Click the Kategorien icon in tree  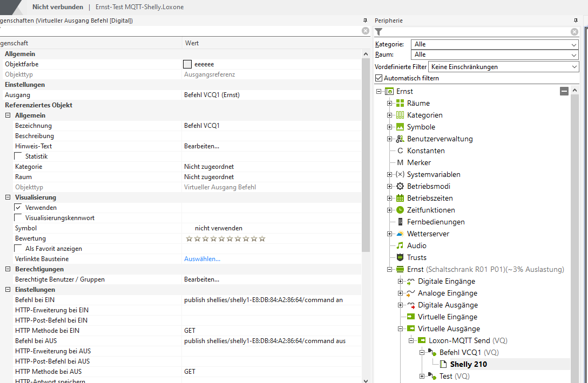pyautogui.click(x=400, y=115)
